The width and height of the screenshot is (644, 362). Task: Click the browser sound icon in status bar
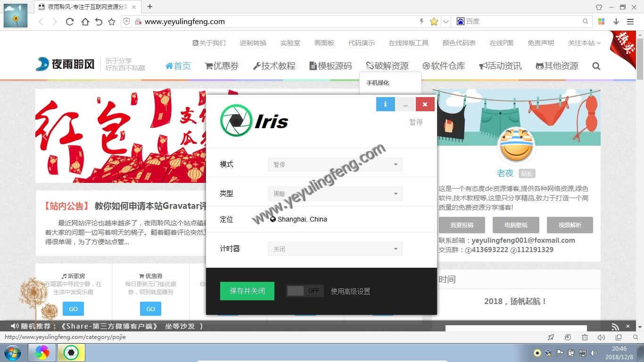click(601, 337)
